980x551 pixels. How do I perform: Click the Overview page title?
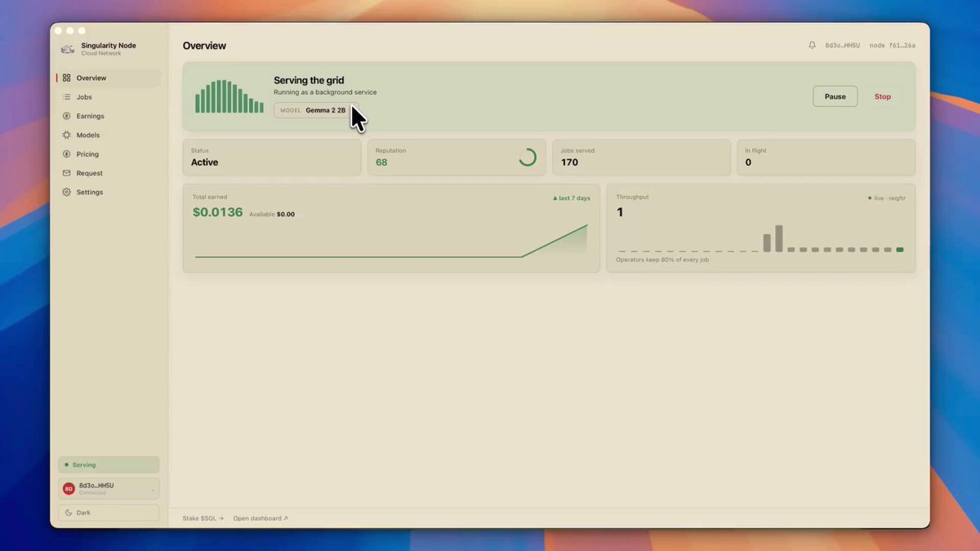[204, 46]
